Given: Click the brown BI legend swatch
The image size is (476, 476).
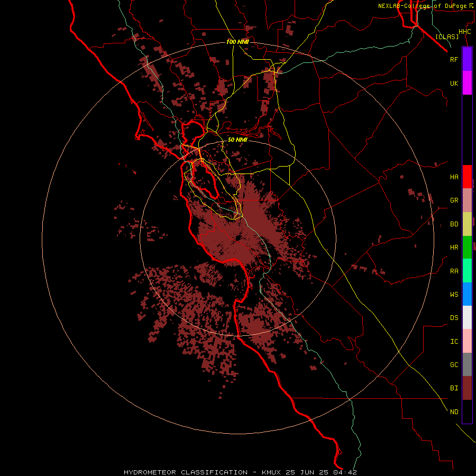Looking at the screenshot, I should click(x=467, y=388).
